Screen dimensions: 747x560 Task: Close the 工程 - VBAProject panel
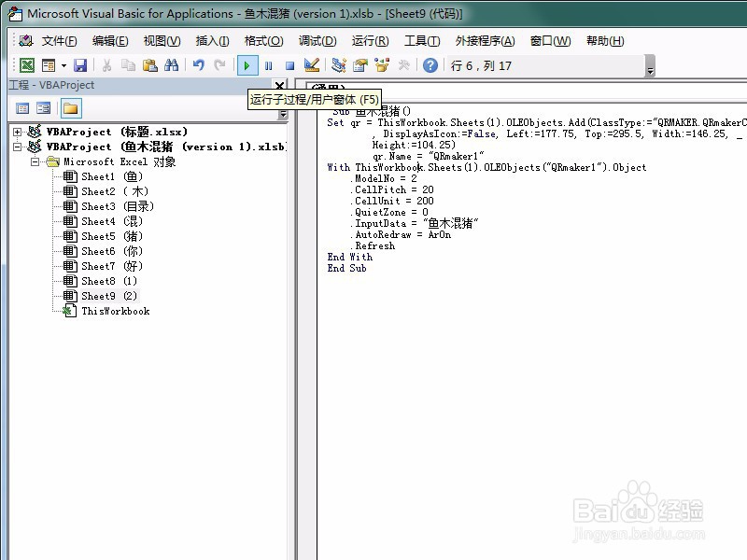pyautogui.click(x=279, y=86)
